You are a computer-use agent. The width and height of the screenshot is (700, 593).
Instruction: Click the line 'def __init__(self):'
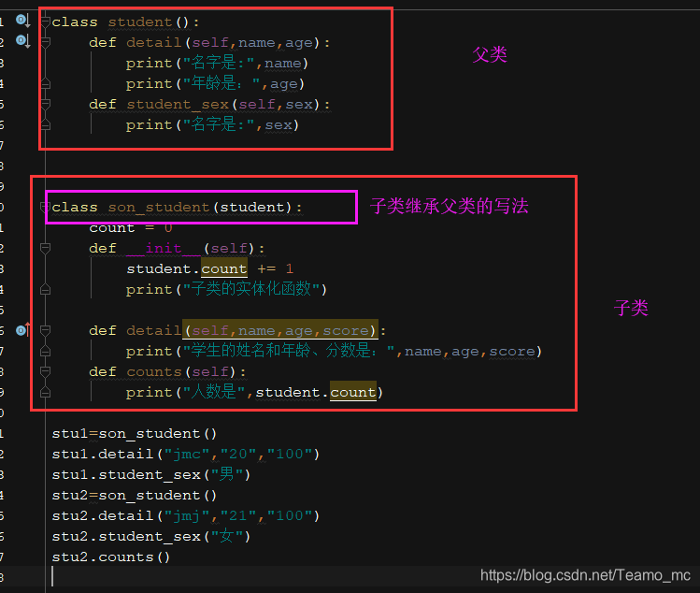click(177, 249)
